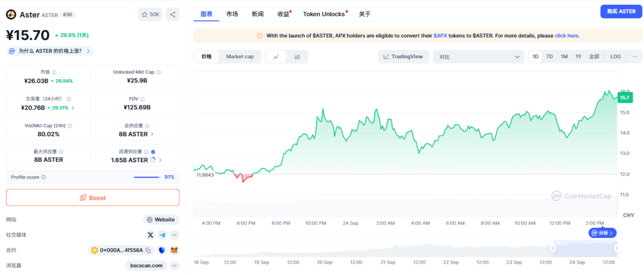Open the share icon button

coord(172,14)
